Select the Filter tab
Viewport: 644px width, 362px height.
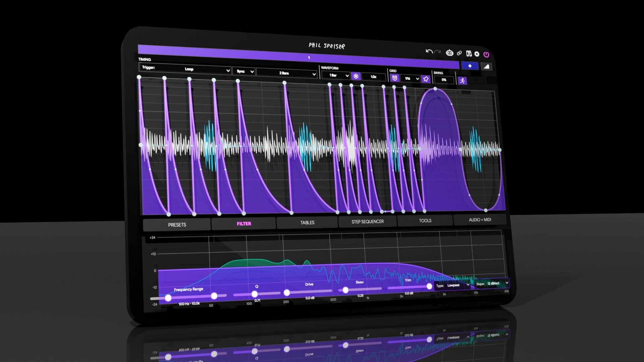(244, 224)
